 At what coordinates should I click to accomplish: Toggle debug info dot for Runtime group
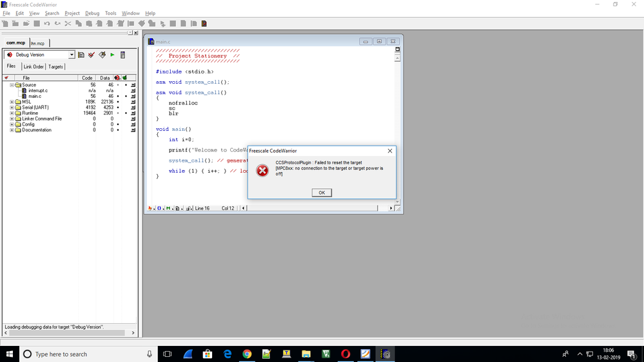tap(126, 113)
